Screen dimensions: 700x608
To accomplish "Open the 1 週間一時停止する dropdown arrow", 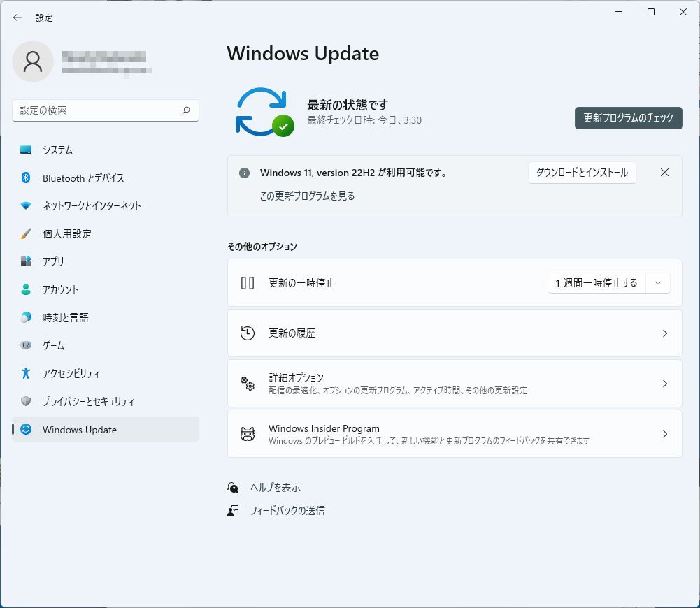I will point(657,283).
